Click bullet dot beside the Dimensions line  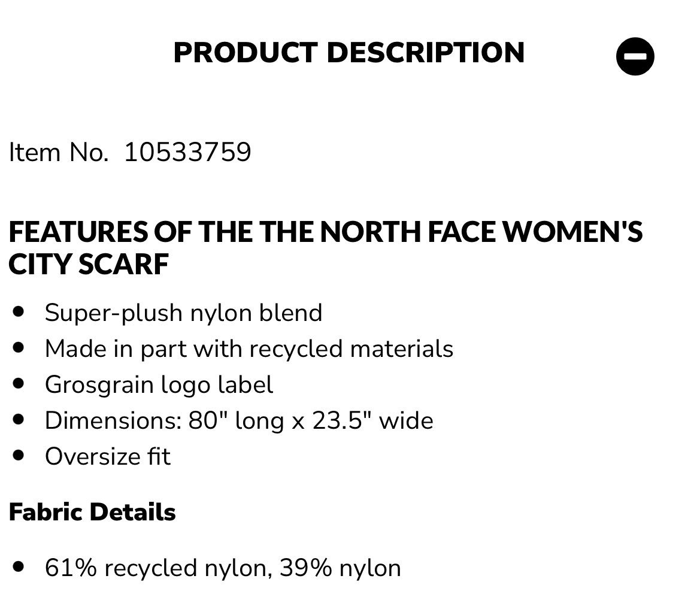(19, 419)
